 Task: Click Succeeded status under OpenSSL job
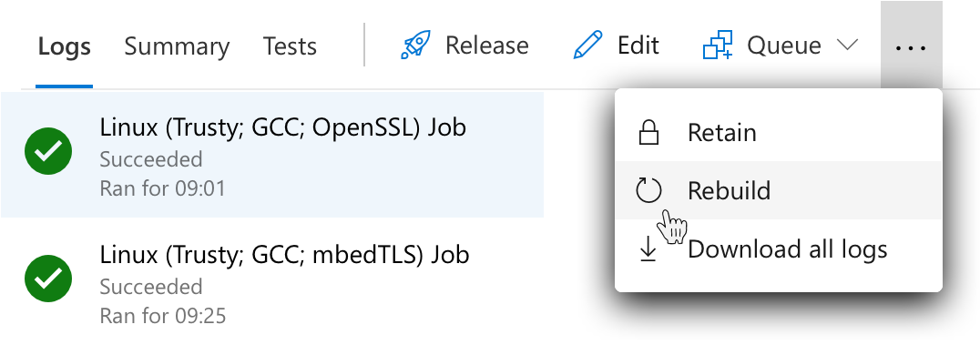151,159
